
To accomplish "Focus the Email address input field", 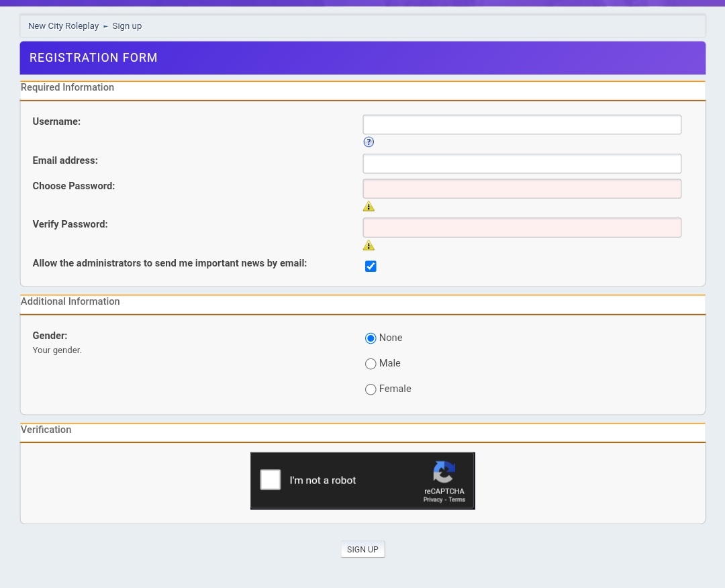I will (522, 164).
